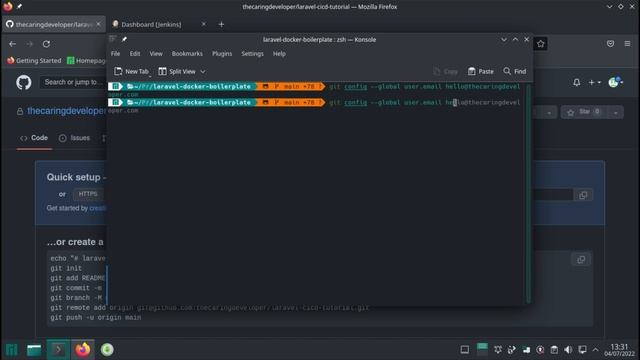640x360 pixels.
Task: Open a new Firefox tab
Action: pos(221,24)
